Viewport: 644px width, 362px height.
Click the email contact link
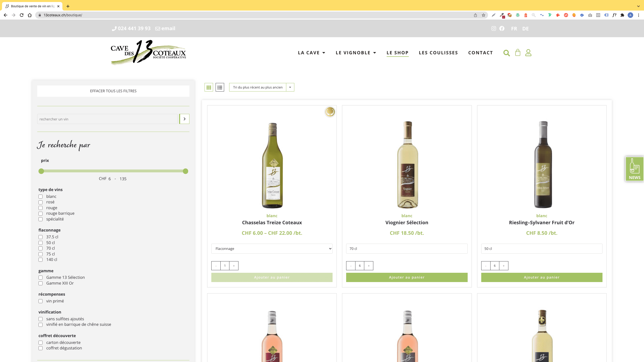tap(165, 28)
